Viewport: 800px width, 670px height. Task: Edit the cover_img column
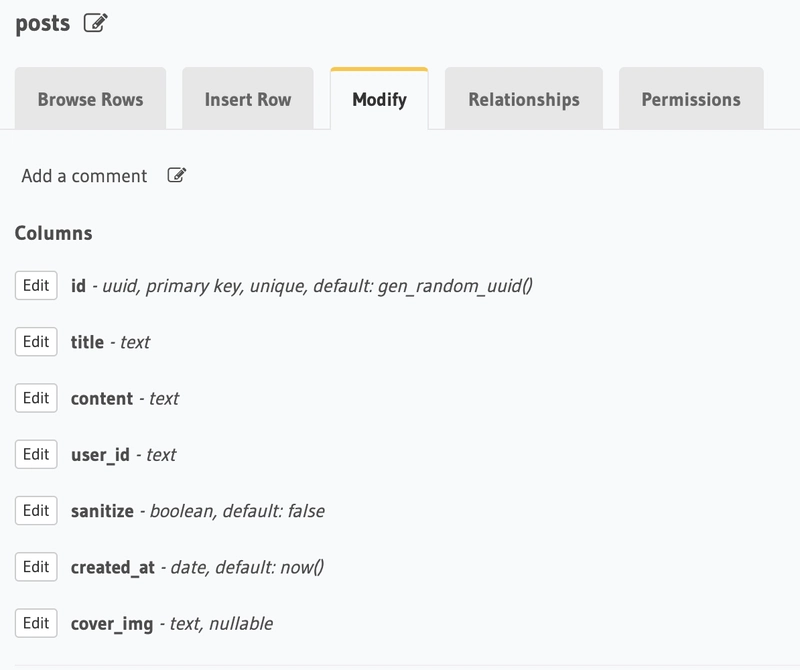tap(36, 623)
